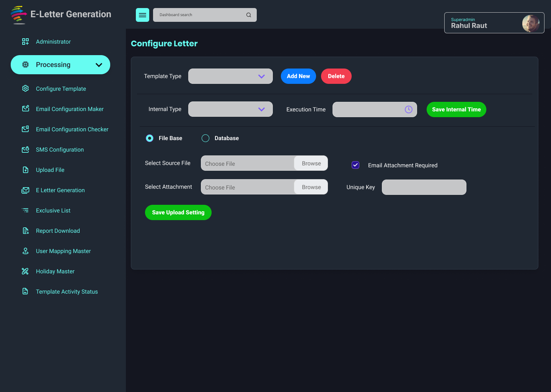Screen dimensions: 551x392
Task: Click the Holiday Master sidebar icon
Action: 25,271
